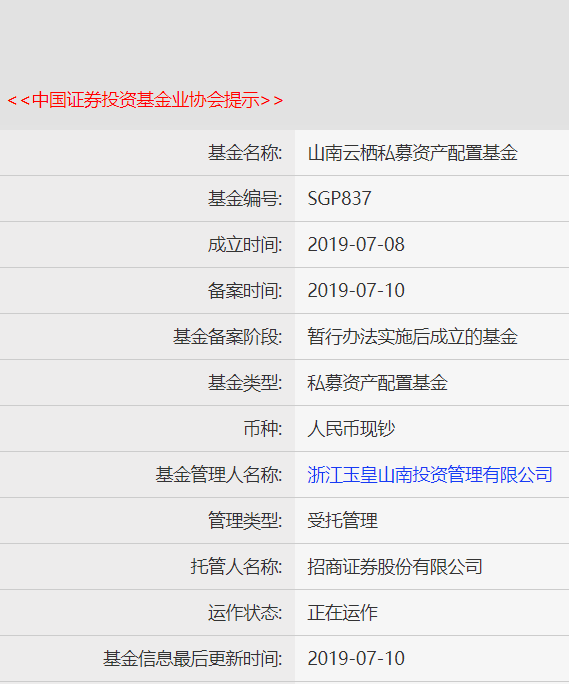Click management type value 受托管理

click(343, 521)
